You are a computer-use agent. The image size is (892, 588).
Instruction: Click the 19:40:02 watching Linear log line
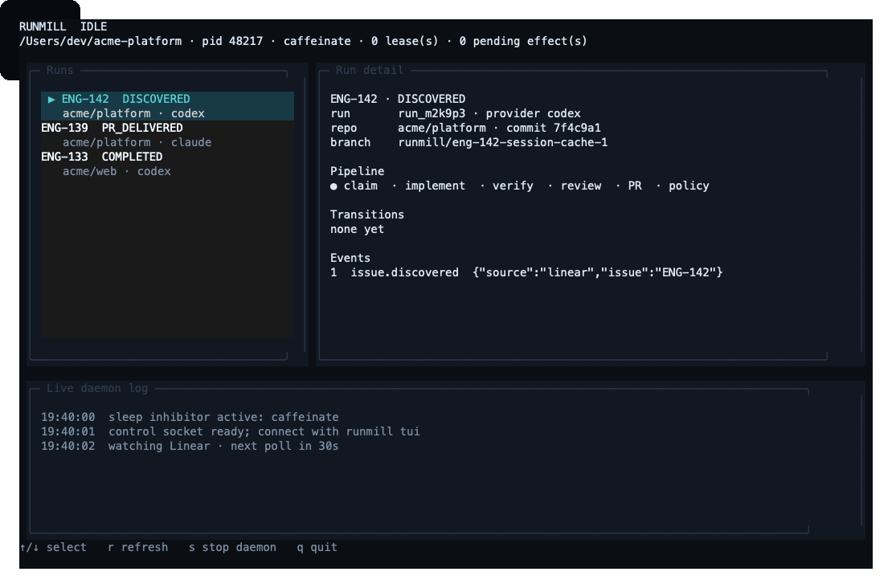tap(190, 447)
